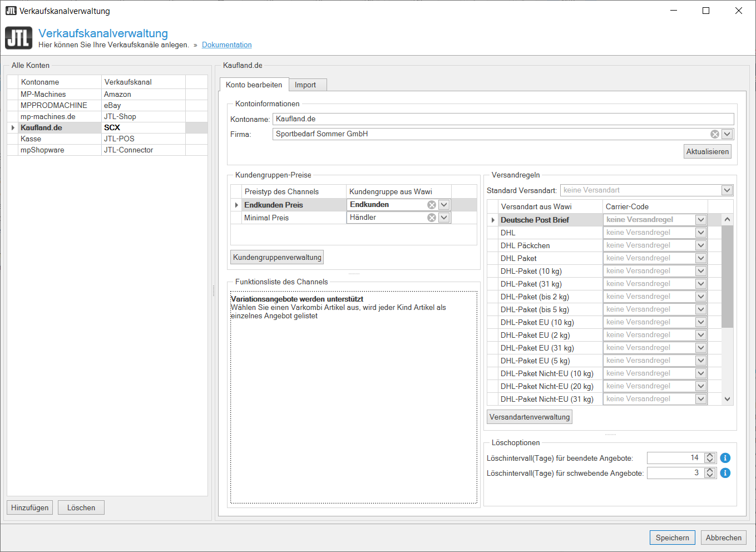The height and width of the screenshot is (552, 756).
Task: Select the MP-Machines account row
Action: (107, 95)
